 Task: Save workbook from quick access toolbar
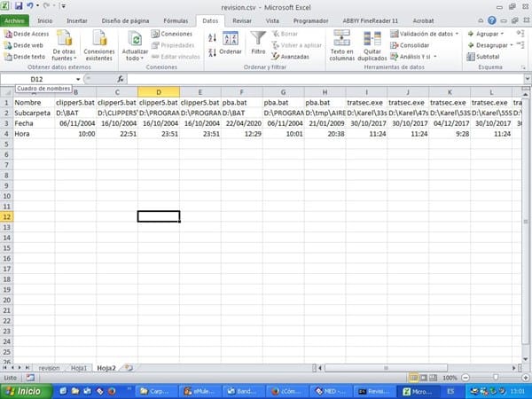point(19,6)
